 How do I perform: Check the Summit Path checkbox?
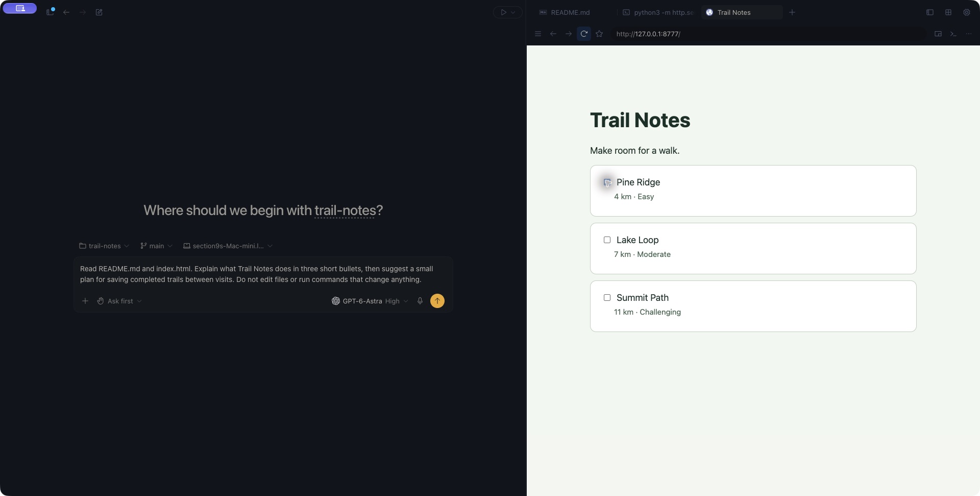[607, 298]
